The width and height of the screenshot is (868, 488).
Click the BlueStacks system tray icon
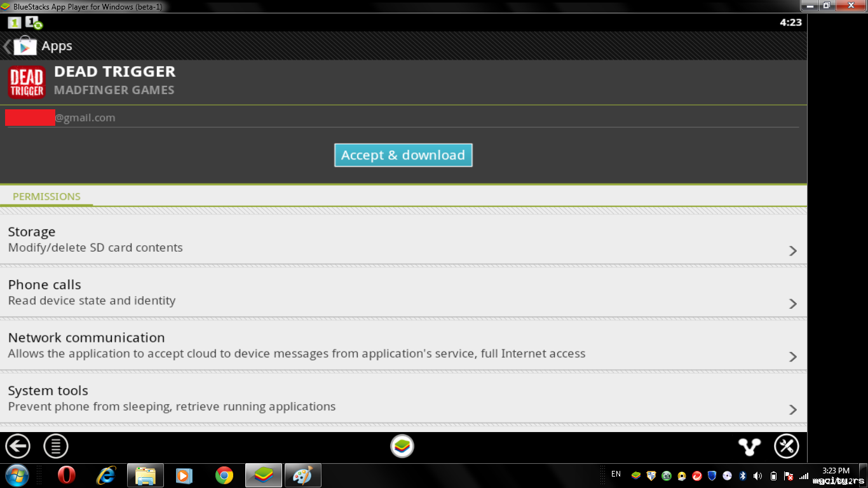point(635,475)
